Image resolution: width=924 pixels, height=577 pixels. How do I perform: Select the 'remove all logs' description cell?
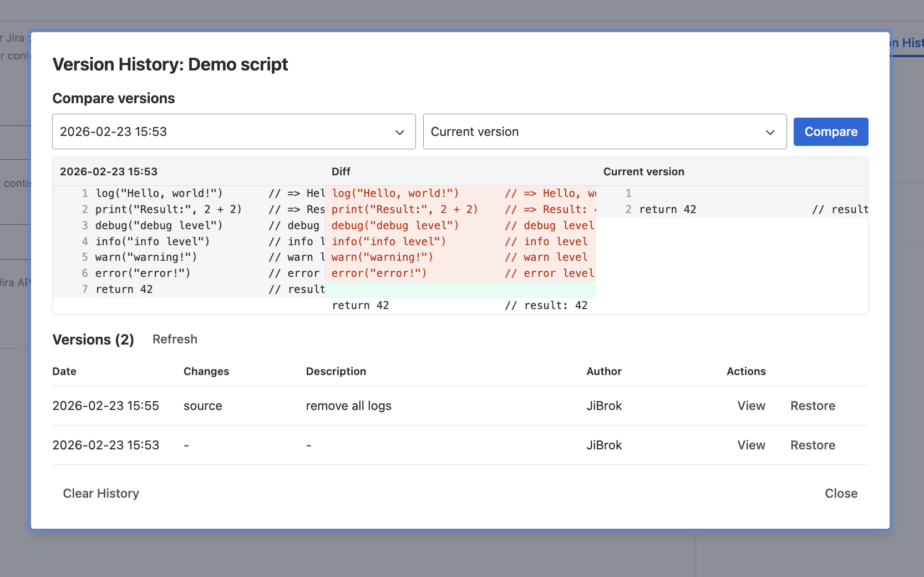[x=348, y=406]
